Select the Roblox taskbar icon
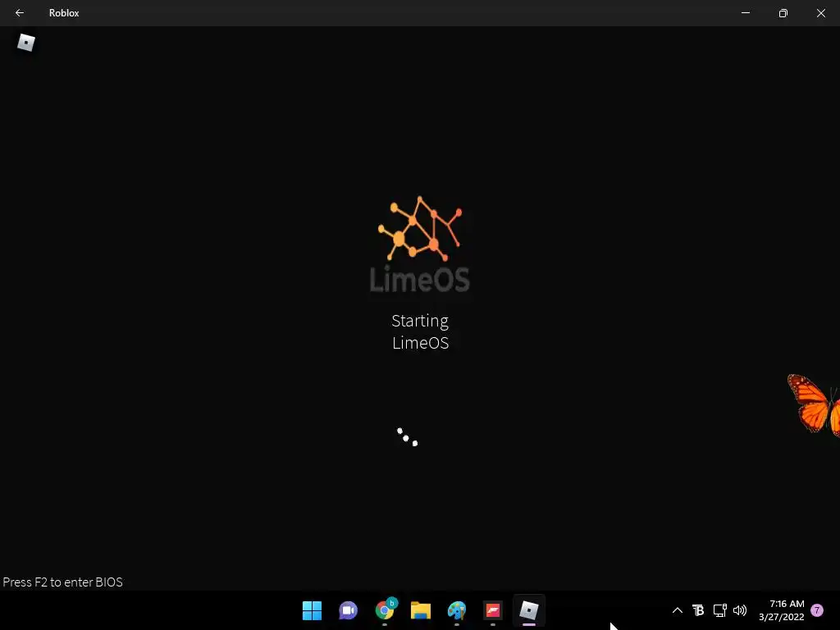 coord(529,610)
